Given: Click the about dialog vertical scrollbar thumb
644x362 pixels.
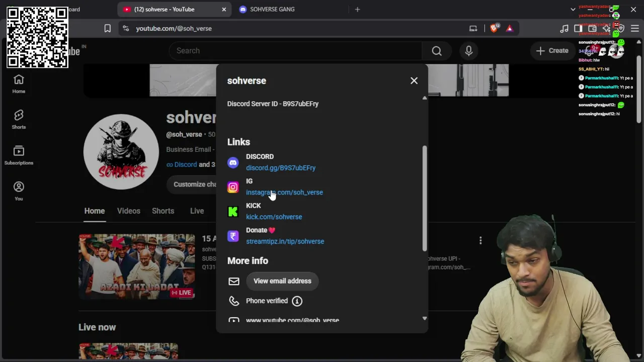Looking at the screenshot, I should (x=425, y=198).
